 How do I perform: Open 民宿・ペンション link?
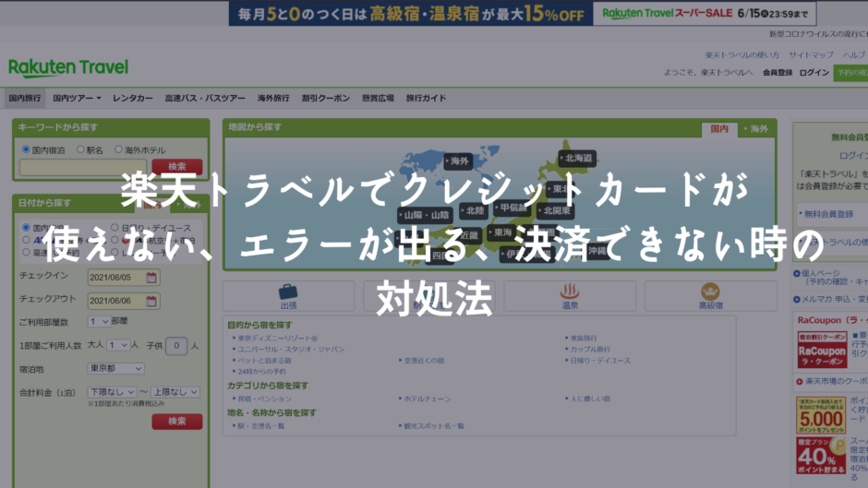tap(263, 399)
